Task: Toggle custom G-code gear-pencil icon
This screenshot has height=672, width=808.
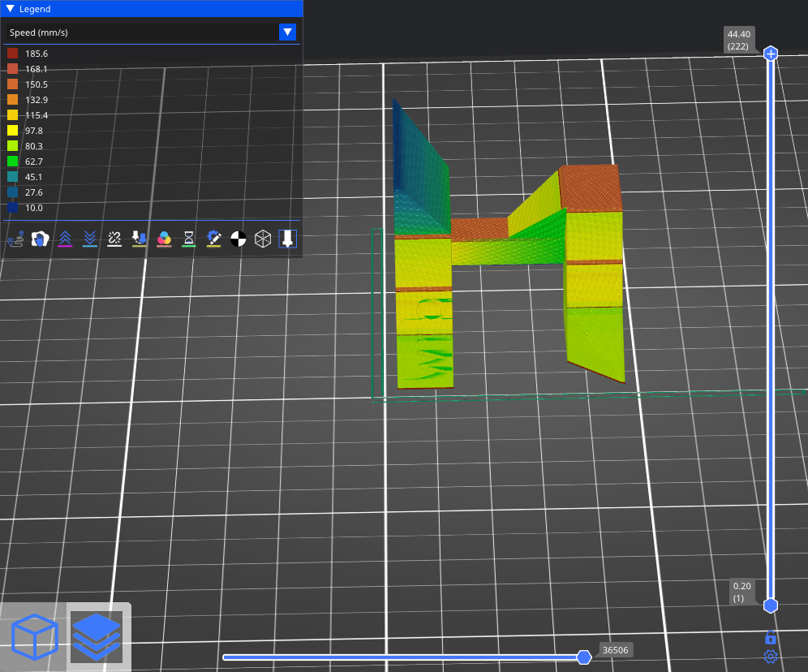Action: coord(213,239)
